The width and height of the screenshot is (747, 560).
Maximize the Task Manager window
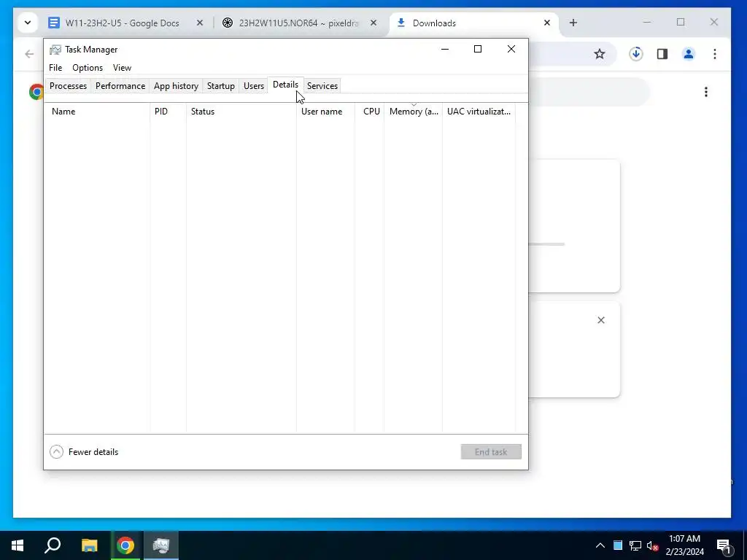pos(478,49)
